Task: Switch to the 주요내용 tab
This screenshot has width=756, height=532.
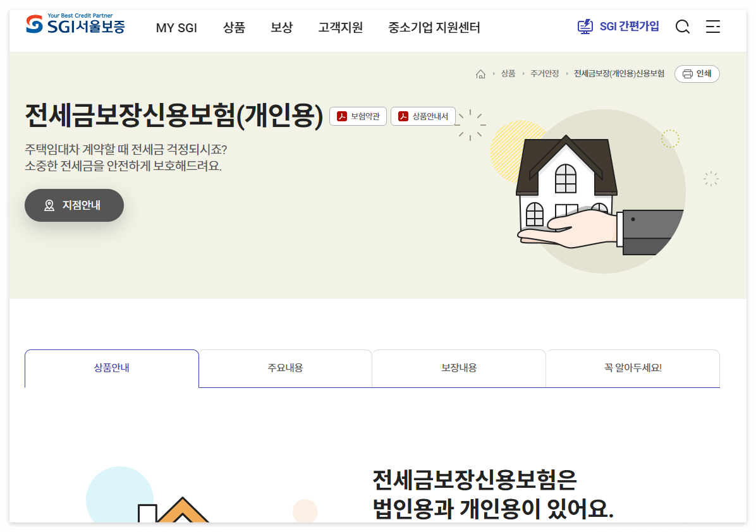Action: coord(286,368)
